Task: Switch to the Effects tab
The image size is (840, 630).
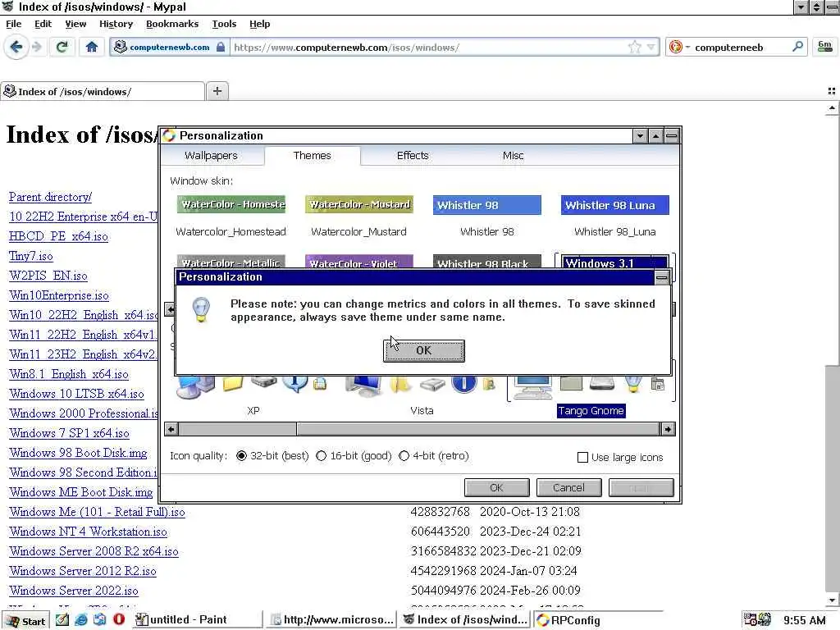Action: (x=413, y=156)
